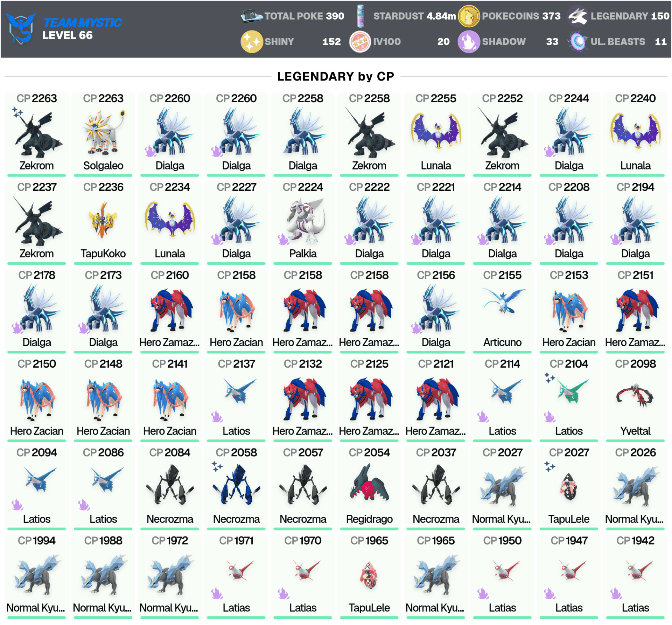Select the Lunala CP 2240 card

635,134
